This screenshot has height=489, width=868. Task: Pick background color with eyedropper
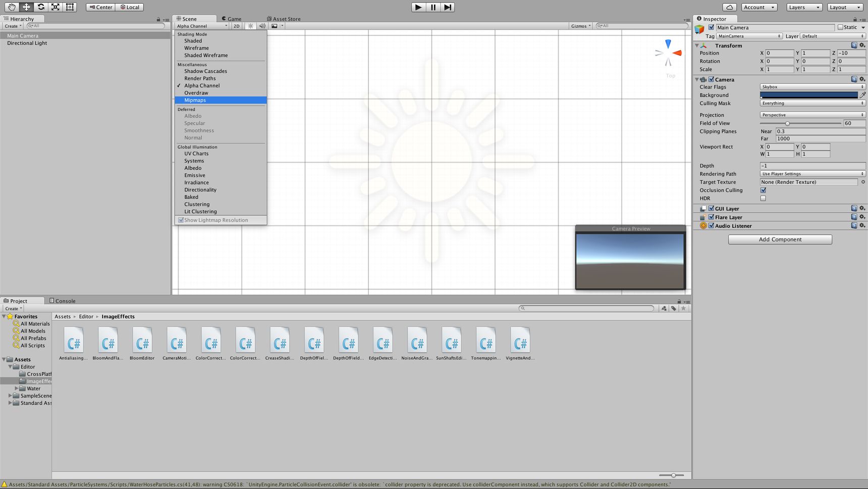pyautogui.click(x=863, y=95)
